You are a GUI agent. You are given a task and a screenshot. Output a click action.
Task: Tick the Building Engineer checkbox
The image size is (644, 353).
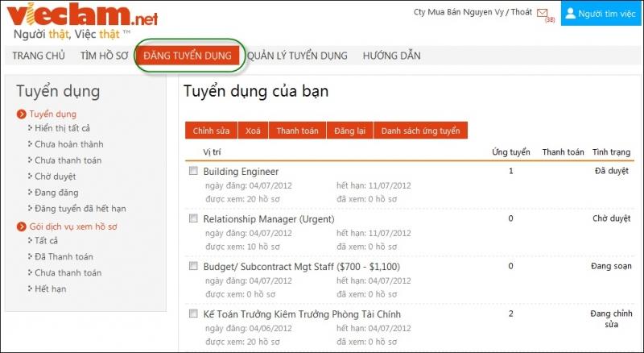[192, 172]
